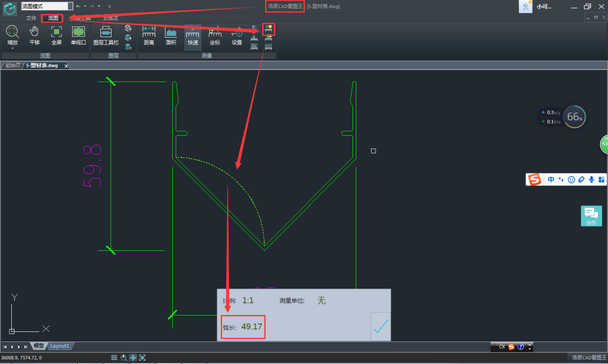Click the magnifier icon in status bar
This screenshot has width=608, height=364.
pyautogui.click(x=123, y=357)
